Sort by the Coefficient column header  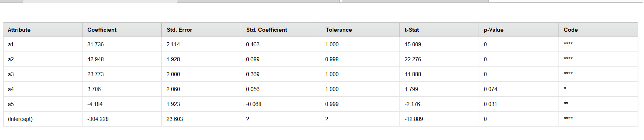(122, 30)
